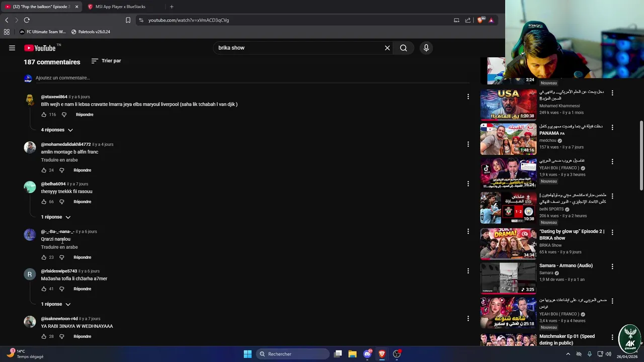Viewport: 644px width, 362px height.
Task: Dislike the @mohamedalidakhli4772 comment
Action: pos(62,170)
